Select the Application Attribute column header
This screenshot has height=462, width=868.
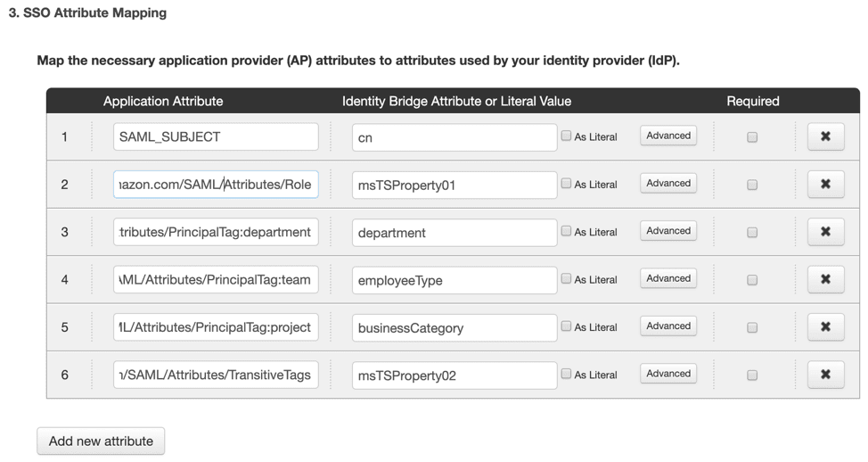(163, 101)
